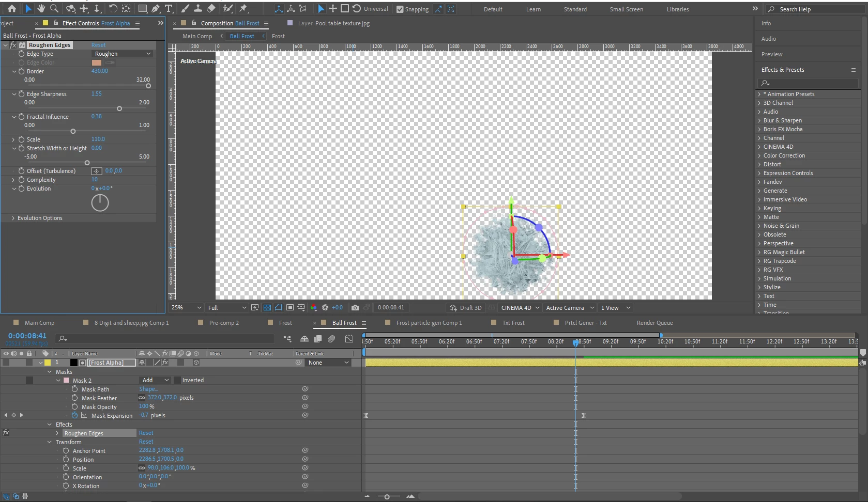
Task: Select the Orbit Around Cursor camera tool
Action: (x=71, y=8)
